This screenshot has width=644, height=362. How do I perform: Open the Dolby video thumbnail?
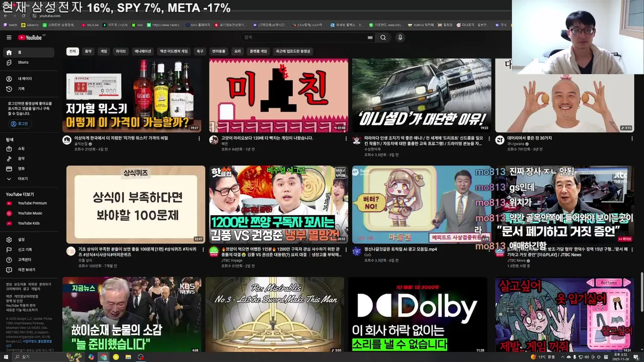[x=418, y=315]
